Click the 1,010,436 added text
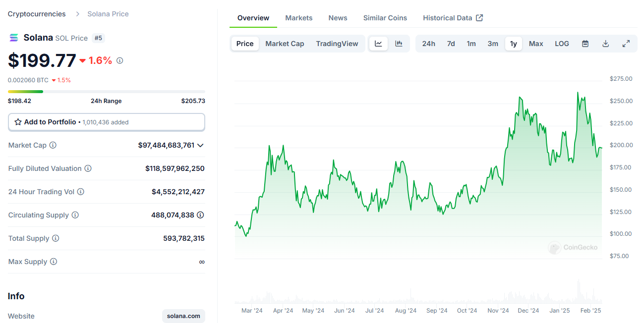 coord(105,122)
